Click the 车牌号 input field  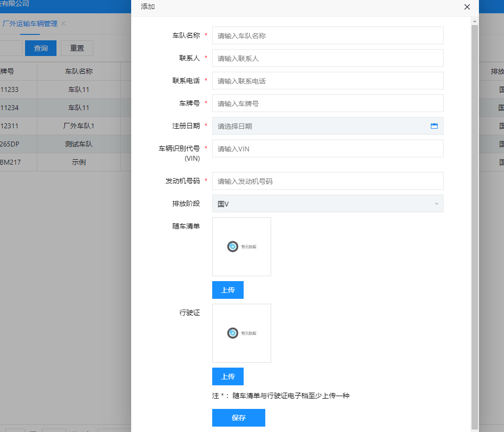pos(328,103)
